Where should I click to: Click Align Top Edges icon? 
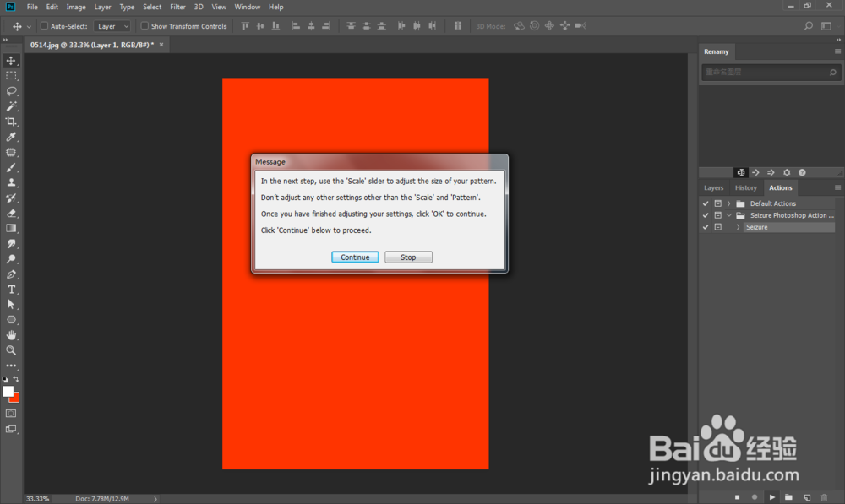[245, 26]
